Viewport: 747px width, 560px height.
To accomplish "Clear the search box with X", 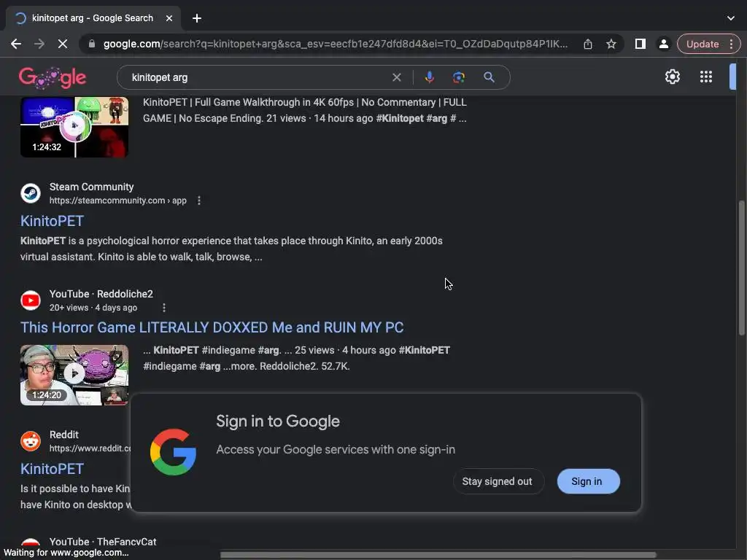I will pos(396,77).
